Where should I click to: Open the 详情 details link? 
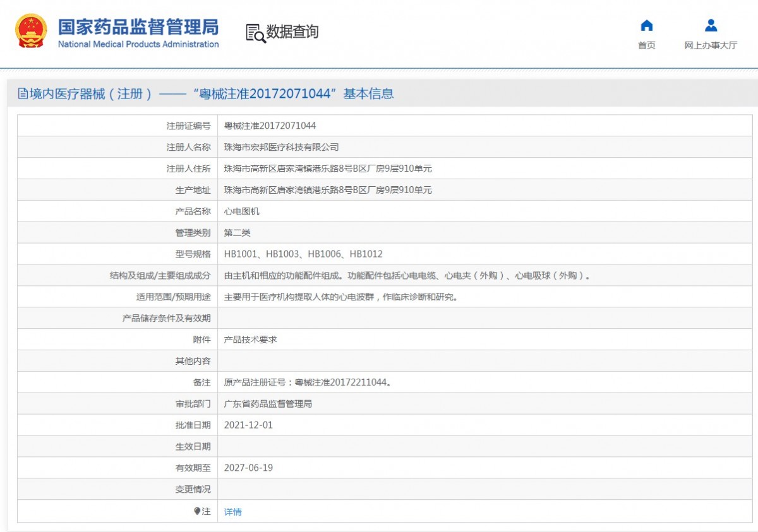[x=232, y=512]
